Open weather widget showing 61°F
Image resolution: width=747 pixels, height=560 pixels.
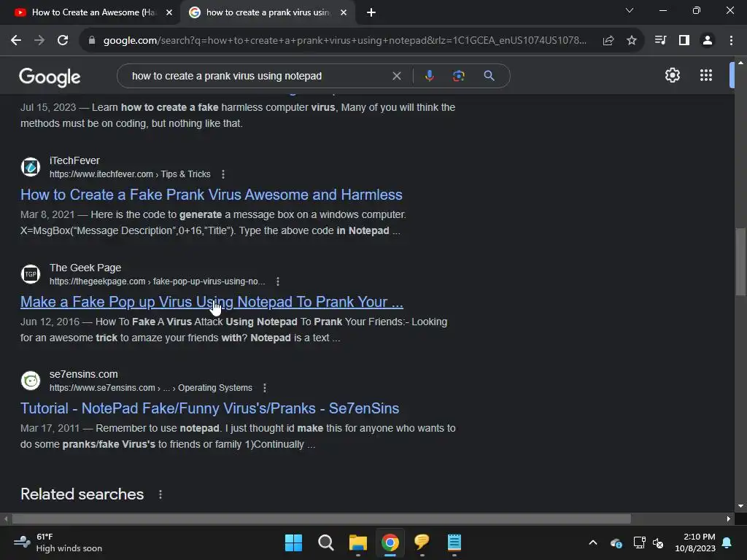click(58, 542)
